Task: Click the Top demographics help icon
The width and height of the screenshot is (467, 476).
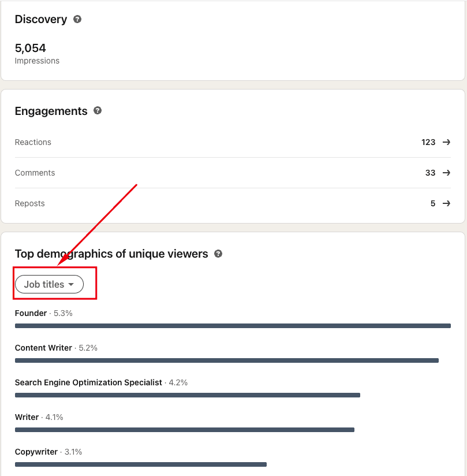Action: pos(218,254)
